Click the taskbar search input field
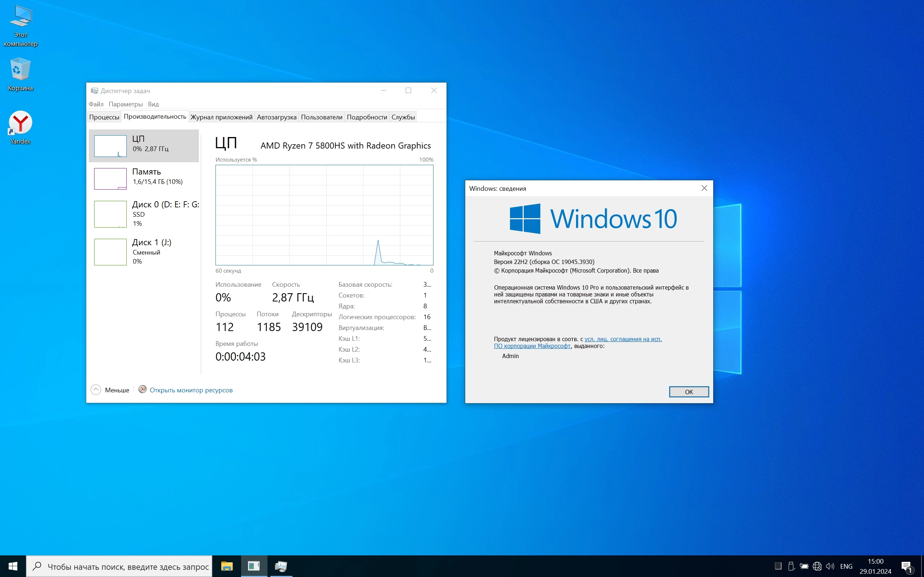The height and width of the screenshot is (577, 924). coord(127,567)
